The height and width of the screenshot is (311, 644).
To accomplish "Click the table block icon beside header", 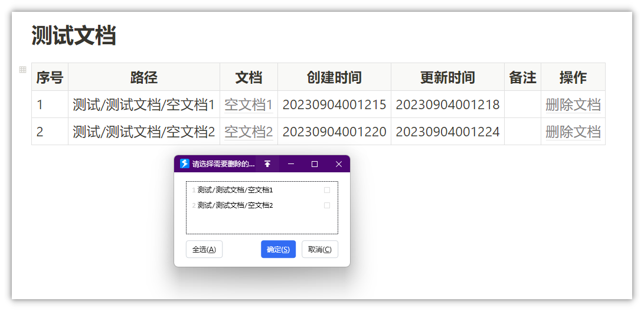I will (x=23, y=70).
